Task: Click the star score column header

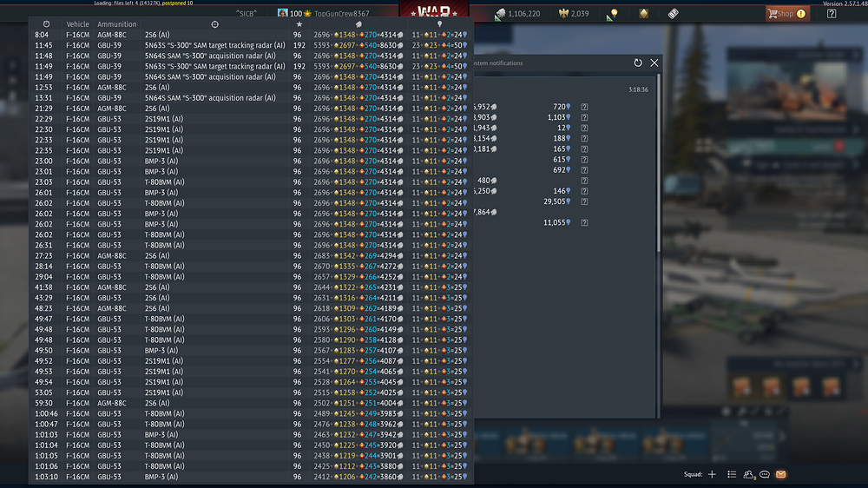Action: coord(299,24)
